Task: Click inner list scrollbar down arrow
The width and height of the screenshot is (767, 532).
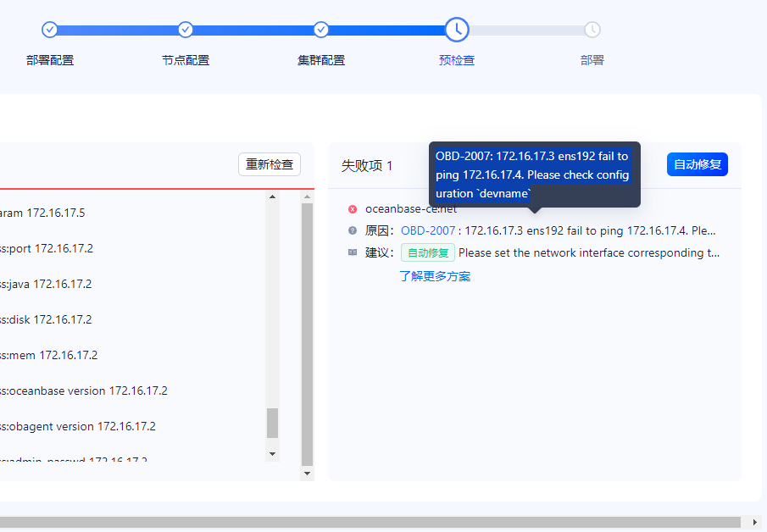Action: (x=272, y=454)
